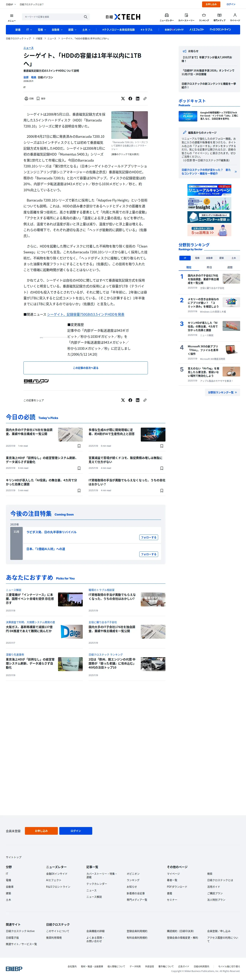Image resolution: width=246 pixels, height=980 pixels.
Task: Expand the 建築 nav dropdown
Action: tap(72, 30)
